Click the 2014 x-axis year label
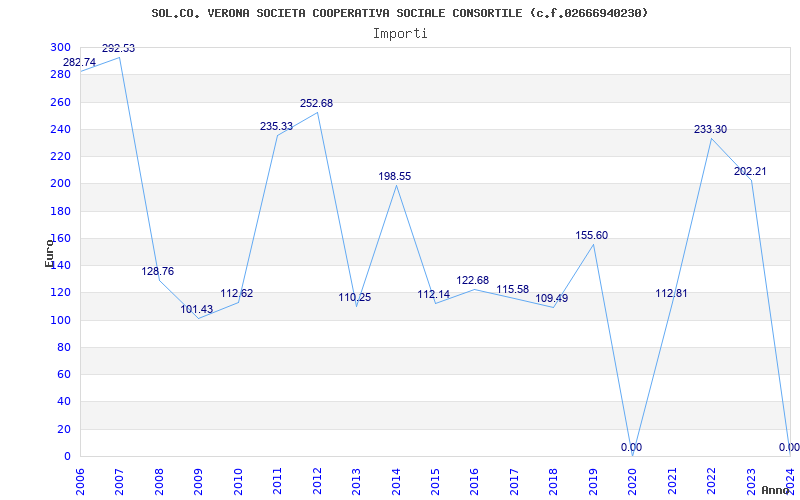The image size is (800, 500). coord(395,482)
